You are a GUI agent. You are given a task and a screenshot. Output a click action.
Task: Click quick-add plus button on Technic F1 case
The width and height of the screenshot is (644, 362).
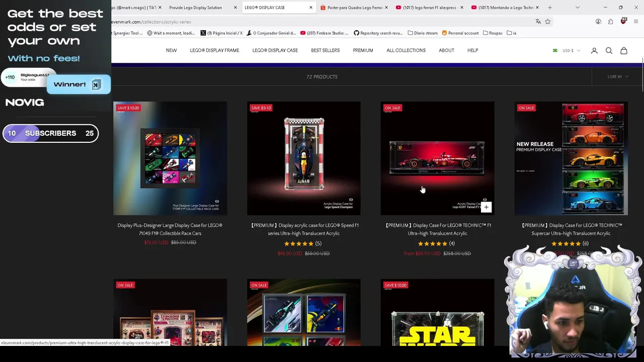tap(486, 207)
